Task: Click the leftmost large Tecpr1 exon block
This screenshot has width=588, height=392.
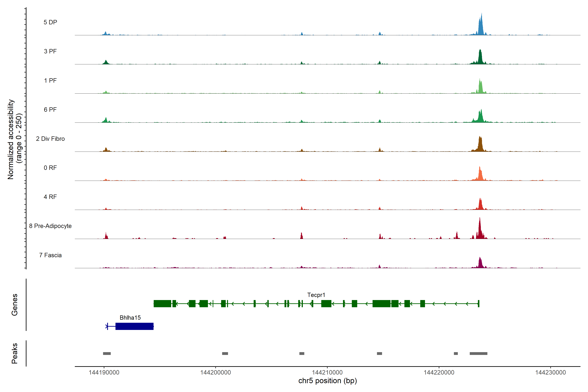Action: click(162, 303)
